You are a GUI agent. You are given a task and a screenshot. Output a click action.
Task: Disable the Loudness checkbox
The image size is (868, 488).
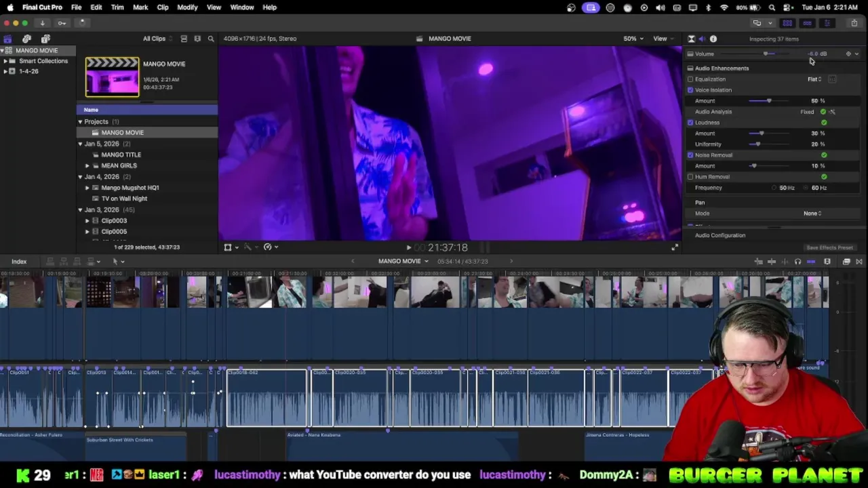tap(690, 123)
